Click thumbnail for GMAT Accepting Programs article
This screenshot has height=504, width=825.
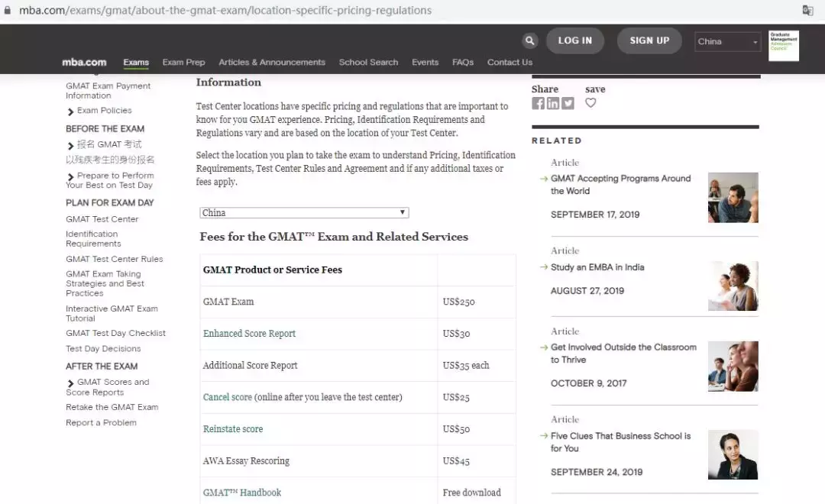click(733, 198)
